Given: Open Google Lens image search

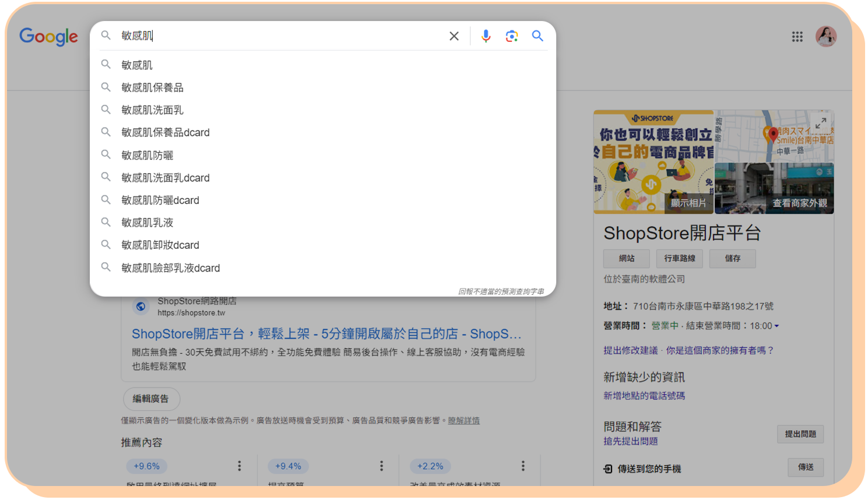Looking at the screenshot, I should click(x=511, y=36).
